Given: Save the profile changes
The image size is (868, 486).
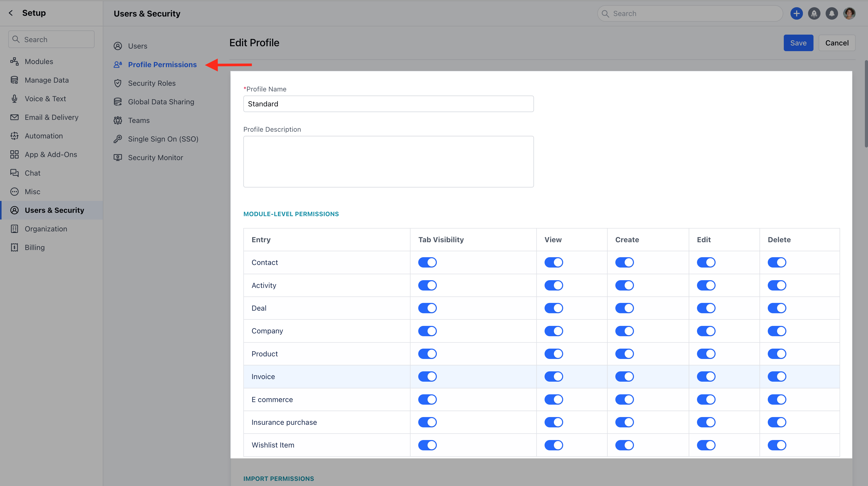Looking at the screenshot, I should pyautogui.click(x=798, y=43).
